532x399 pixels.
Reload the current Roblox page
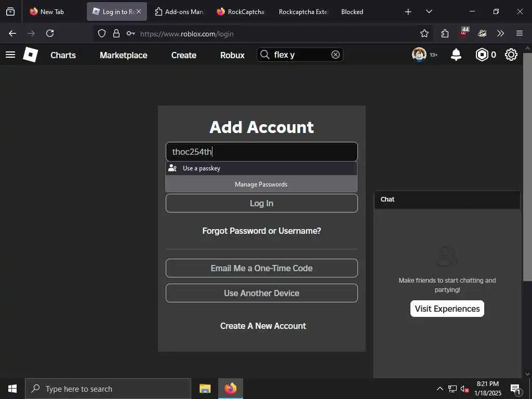pos(50,33)
